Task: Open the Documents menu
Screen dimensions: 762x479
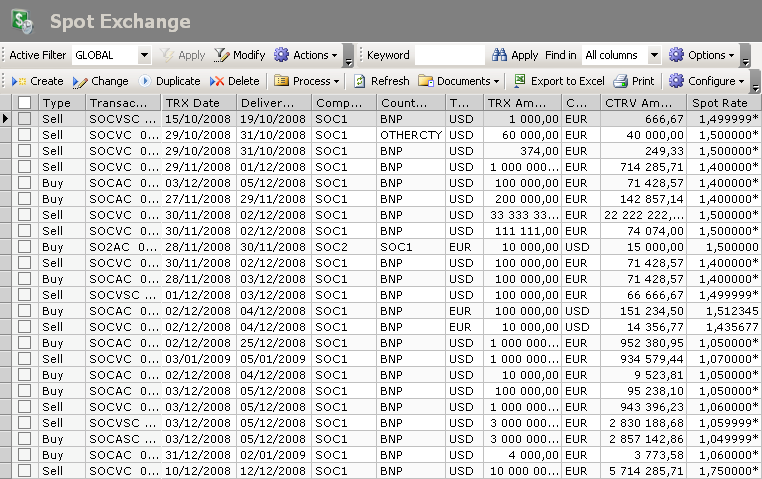Action: click(x=458, y=81)
